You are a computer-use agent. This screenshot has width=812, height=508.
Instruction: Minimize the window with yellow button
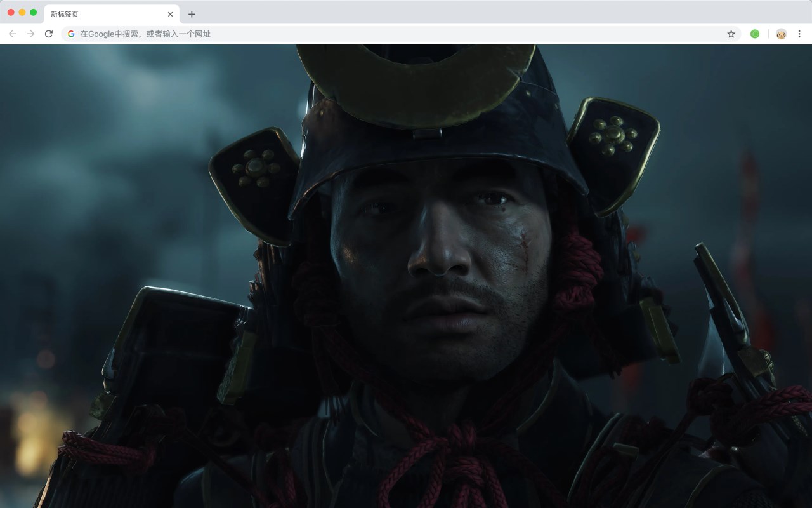point(22,12)
